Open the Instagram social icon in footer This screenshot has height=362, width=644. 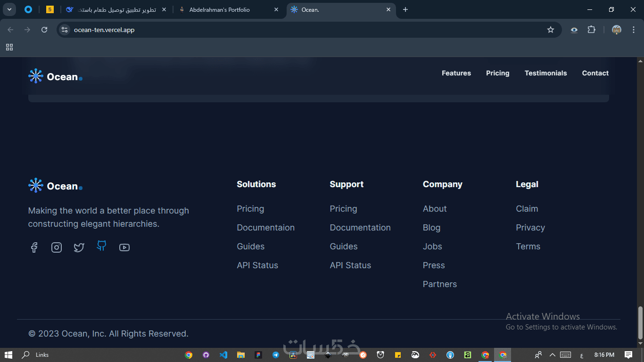tap(57, 247)
